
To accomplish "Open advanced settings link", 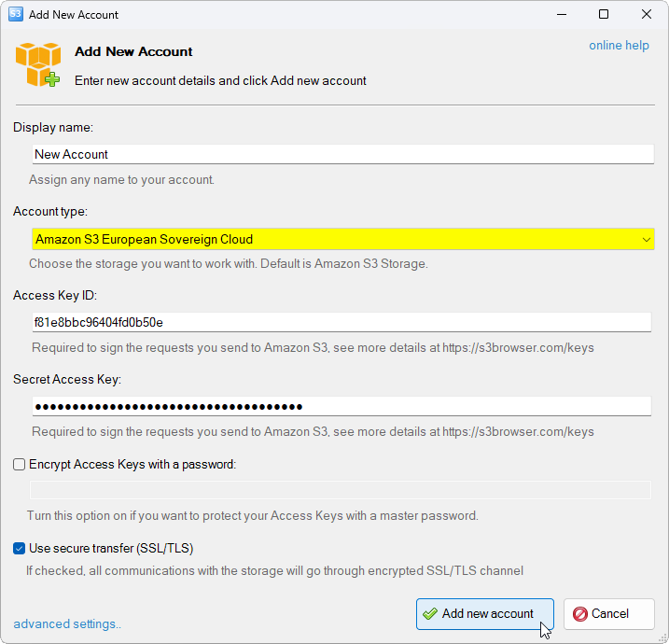I will coord(67,624).
